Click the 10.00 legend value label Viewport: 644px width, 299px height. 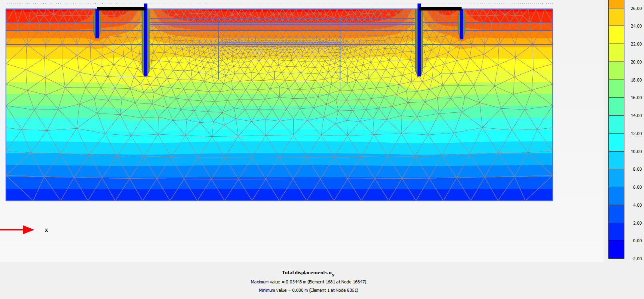[x=636, y=151]
